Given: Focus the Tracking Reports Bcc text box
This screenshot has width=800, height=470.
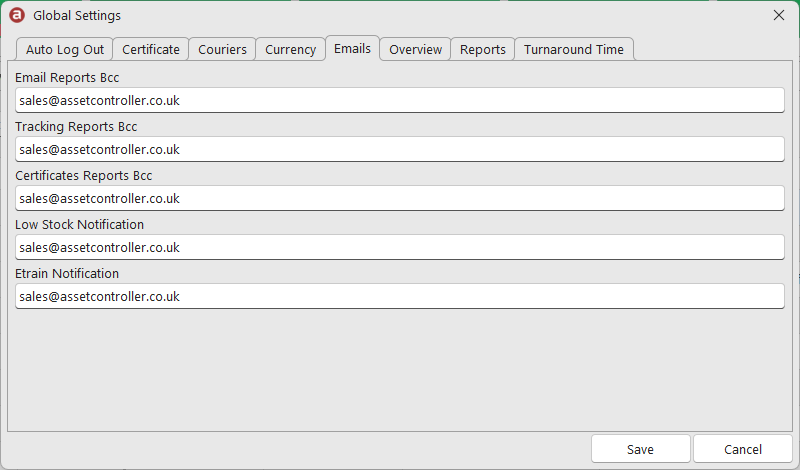Looking at the screenshot, I should [399, 150].
